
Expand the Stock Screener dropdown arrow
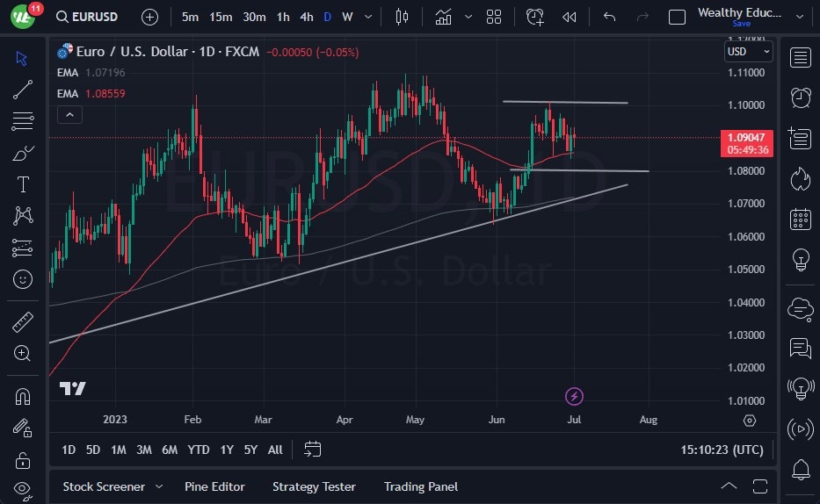159,486
